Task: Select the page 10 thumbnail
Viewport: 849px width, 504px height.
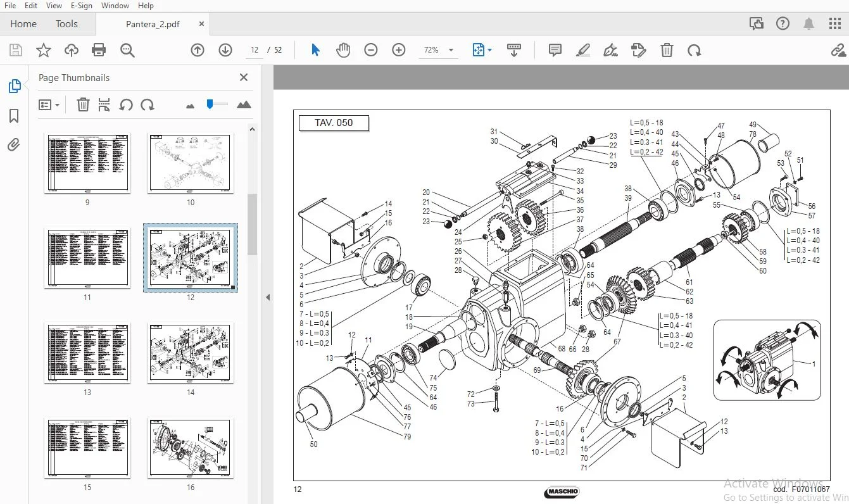Action: [191, 163]
